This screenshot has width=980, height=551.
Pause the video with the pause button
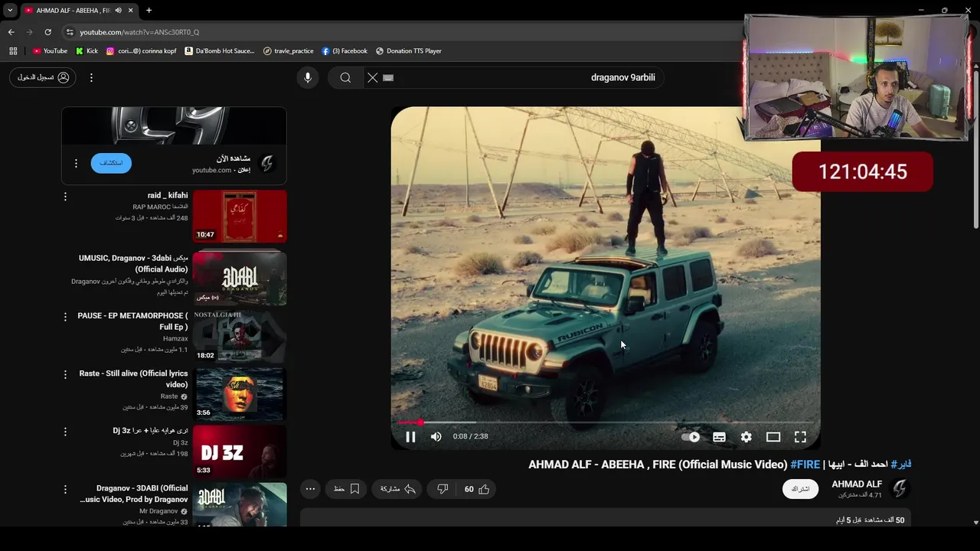[x=410, y=437]
